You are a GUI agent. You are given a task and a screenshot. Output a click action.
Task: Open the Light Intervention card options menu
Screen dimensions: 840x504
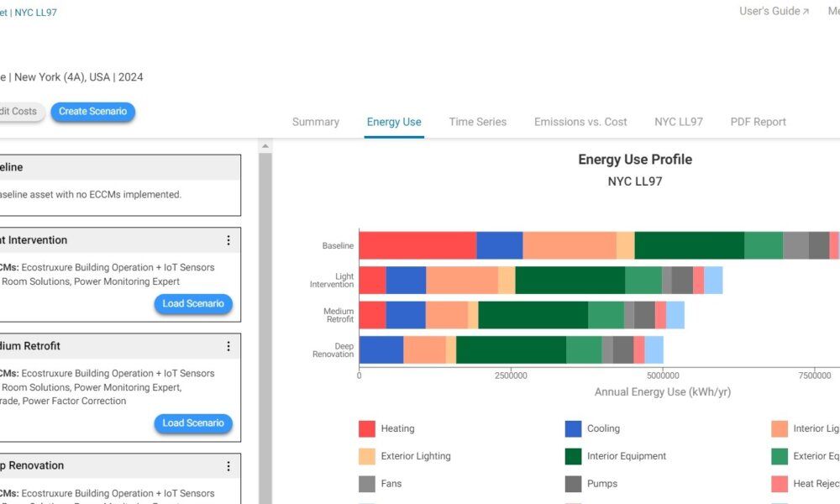(228, 239)
